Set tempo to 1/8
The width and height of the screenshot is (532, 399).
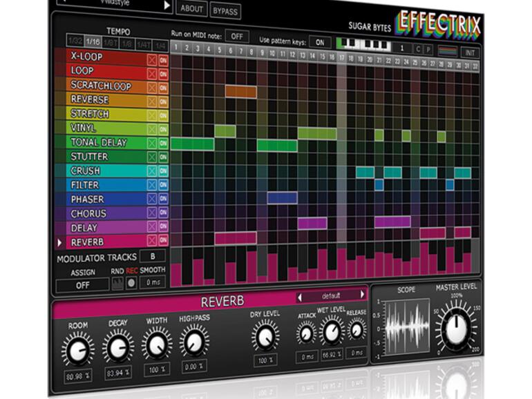127,43
